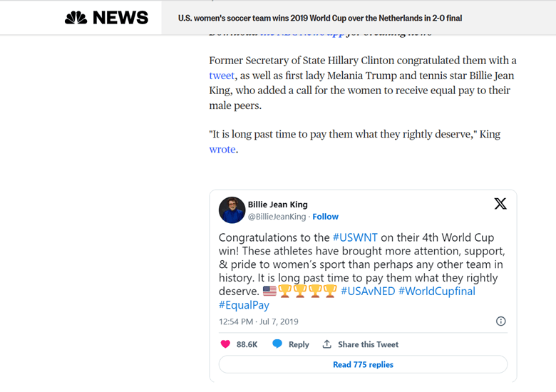Open the #USAvNED hashtag
Image resolution: width=556 pixels, height=392 pixels.
coord(368,291)
